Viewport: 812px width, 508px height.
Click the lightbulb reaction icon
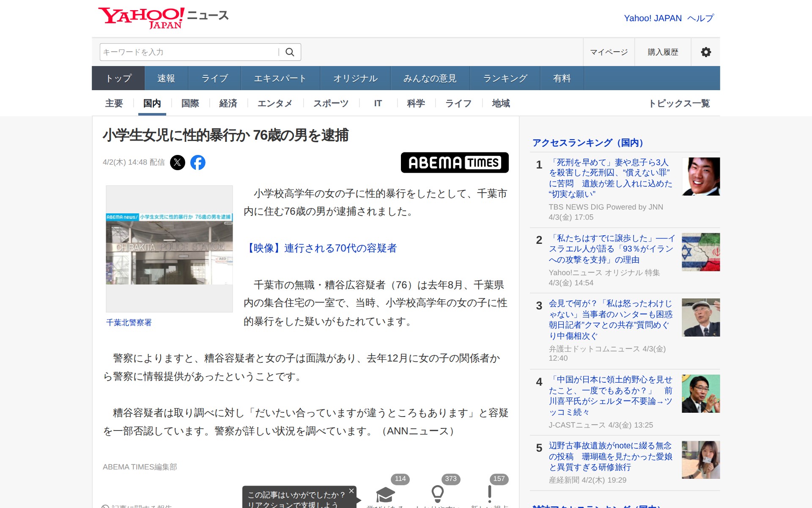coord(437,493)
